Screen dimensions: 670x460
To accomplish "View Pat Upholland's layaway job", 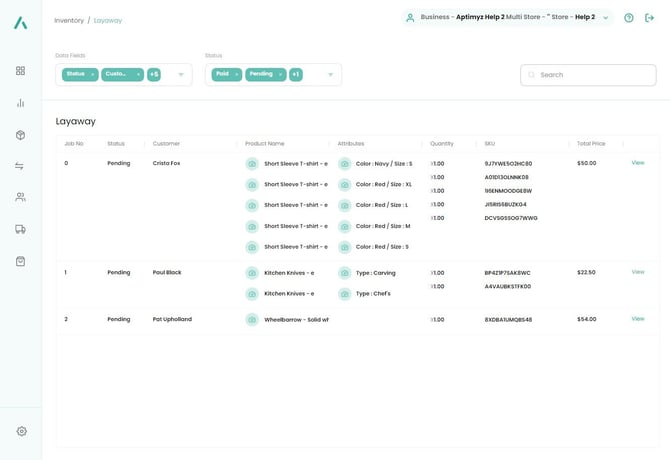I will [x=638, y=319].
